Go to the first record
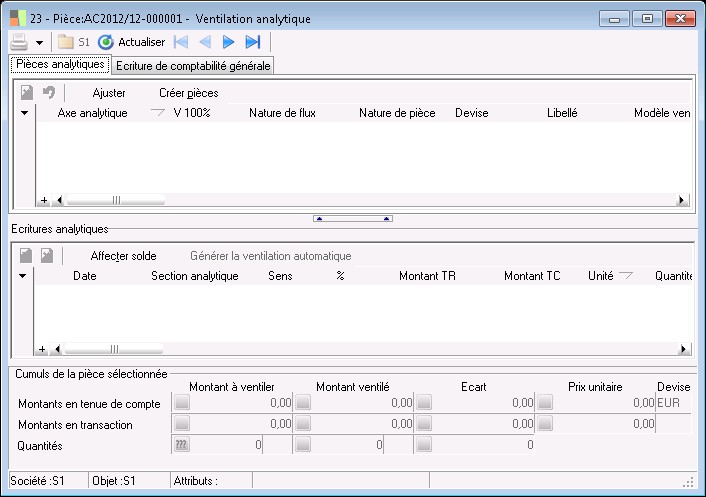Screen dimensions: 706x497 coord(181,42)
